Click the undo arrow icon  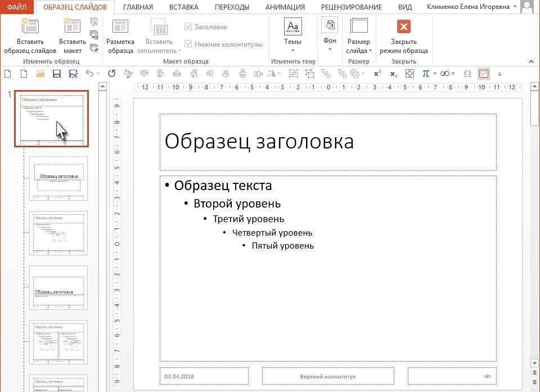(x=89, y=73)
